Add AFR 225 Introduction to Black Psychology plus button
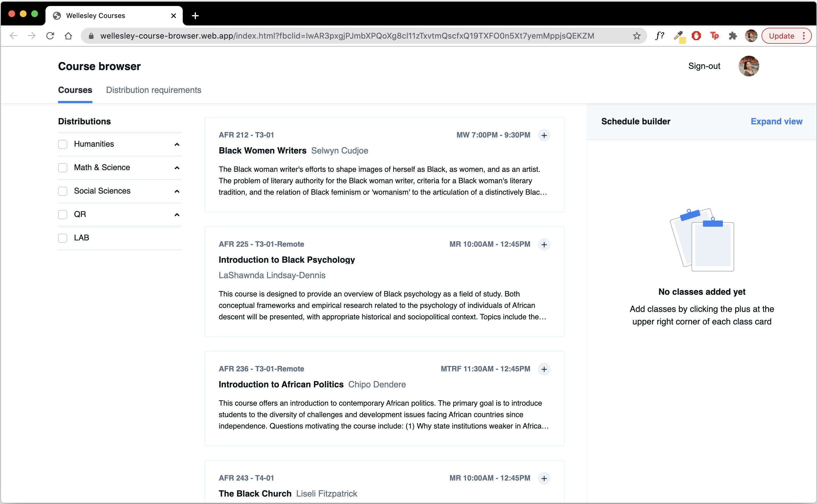 pos(544,245)
